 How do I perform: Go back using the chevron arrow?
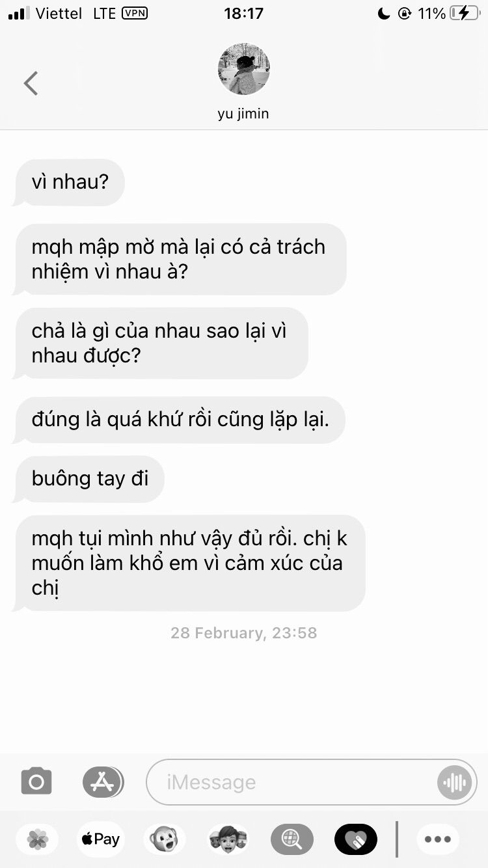[x=31, y=83]
